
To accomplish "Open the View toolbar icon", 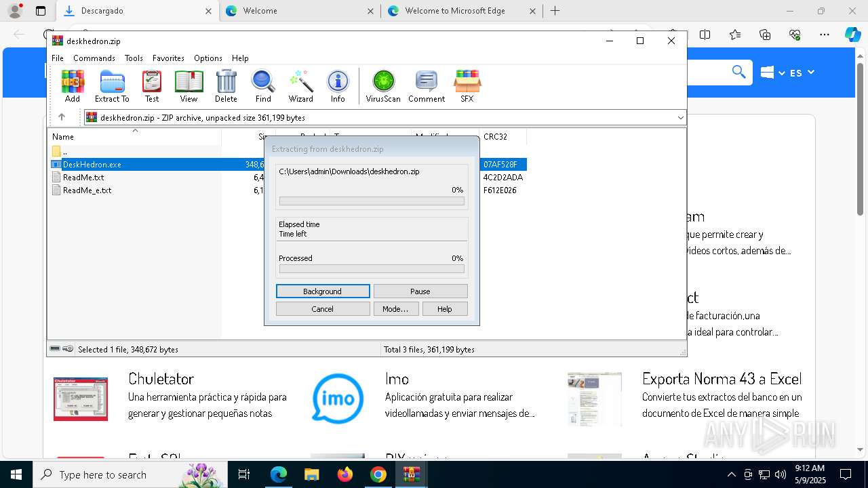I will (189, 86).
